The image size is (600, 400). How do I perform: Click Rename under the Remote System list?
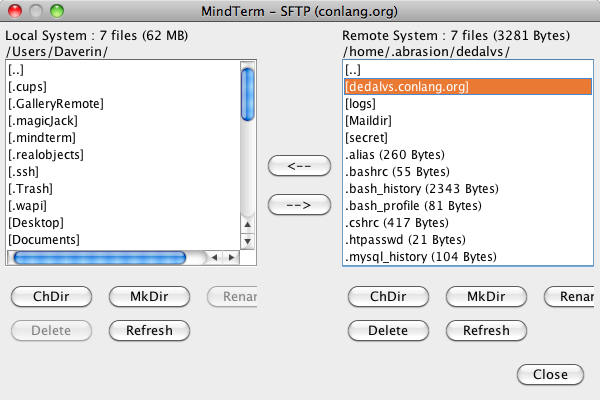[569, 297]
